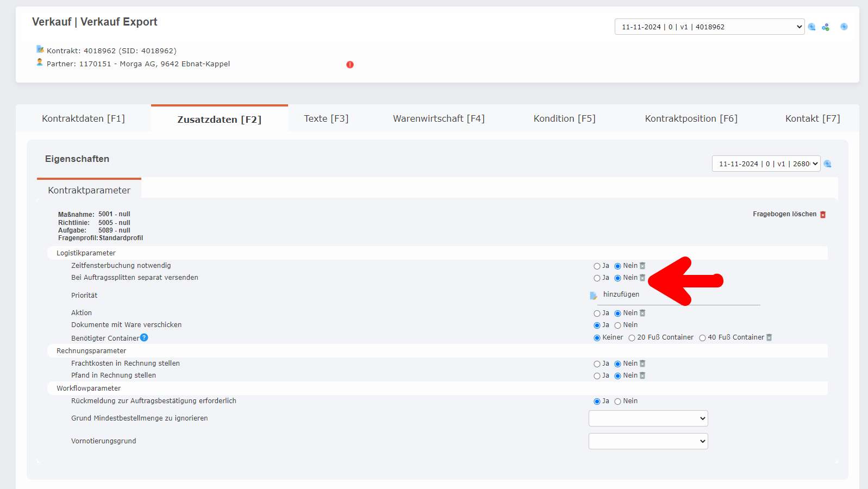Click the trash icon for Zeitfensterbuchung notwendig

coord(642,266)
